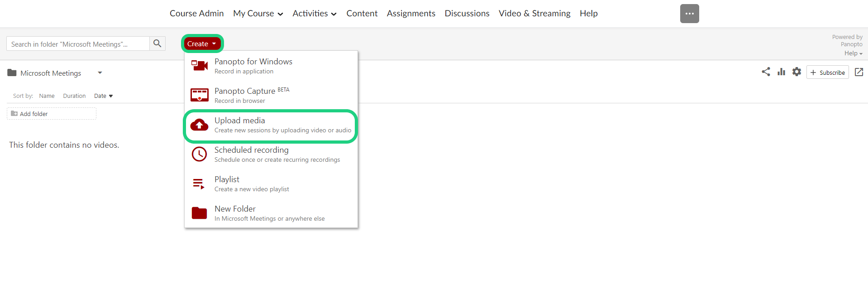Open folder statistics bar chart icon
This screenshot has width=868, height=290.
[781, 72]
